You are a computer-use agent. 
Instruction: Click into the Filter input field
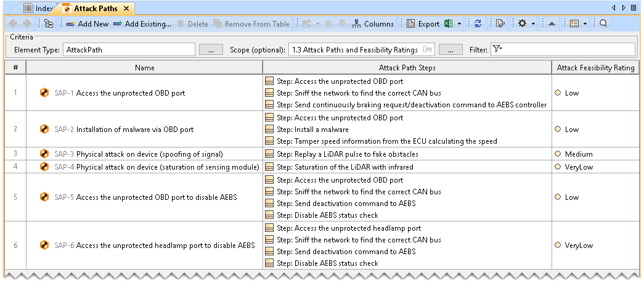pyautogui.click(x=567, y=50)
